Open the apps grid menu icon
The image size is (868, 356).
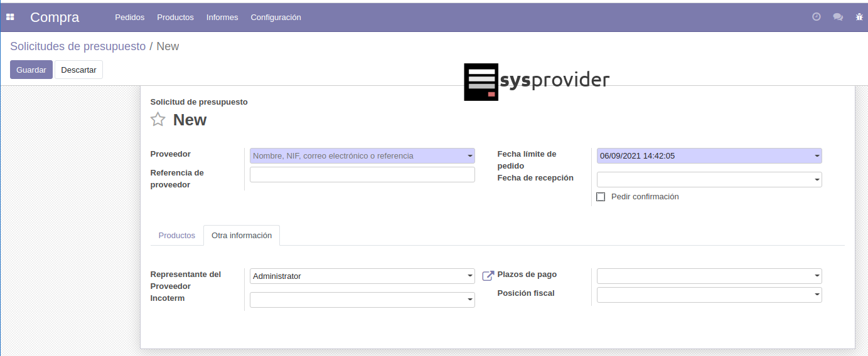click(x=10, y=17)
